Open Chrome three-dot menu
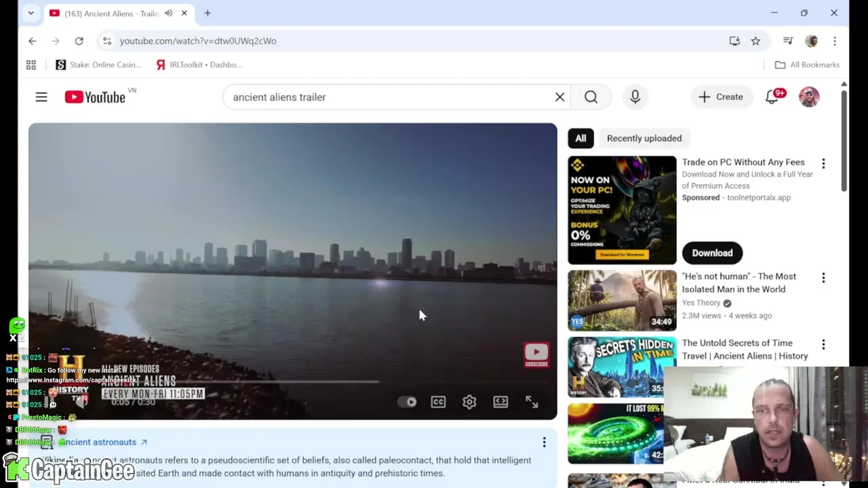Image resolution: width=868 pixels, height=488 pixels. [x=835, y=41]
